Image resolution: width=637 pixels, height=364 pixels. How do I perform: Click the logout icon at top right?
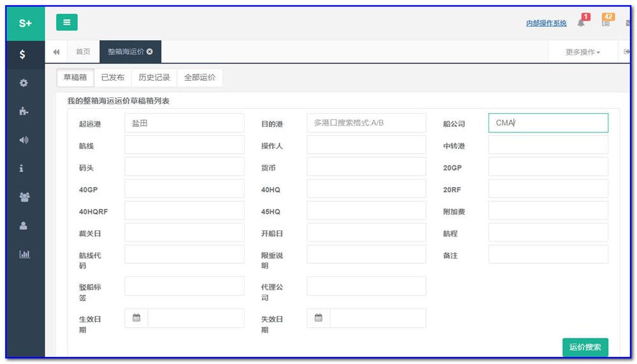pyautogui.click(x=626, y=52)
